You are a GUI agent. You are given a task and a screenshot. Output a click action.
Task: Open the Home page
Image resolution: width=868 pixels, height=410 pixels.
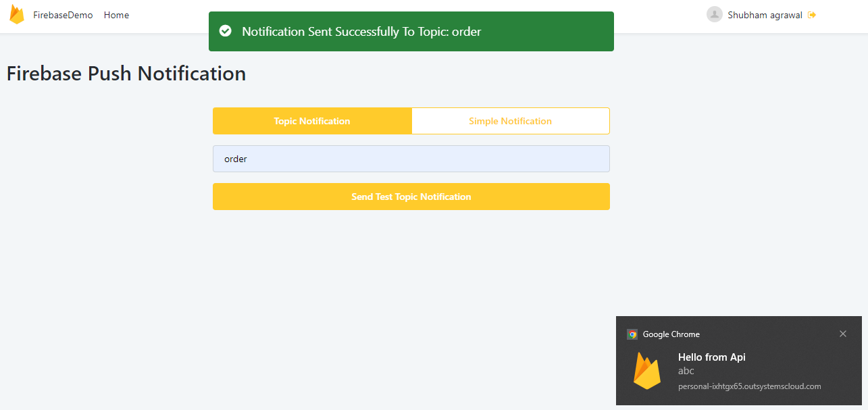pos(116,15)
